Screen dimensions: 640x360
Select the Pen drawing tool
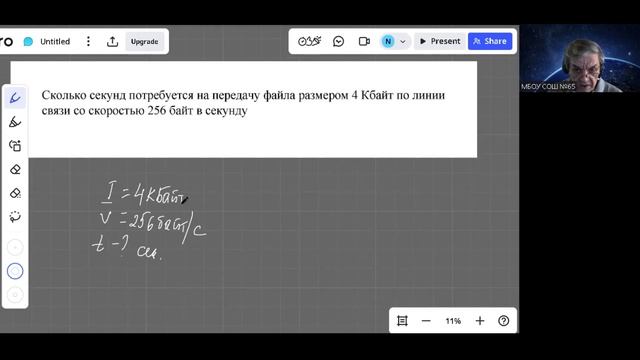tap(15, 98)
